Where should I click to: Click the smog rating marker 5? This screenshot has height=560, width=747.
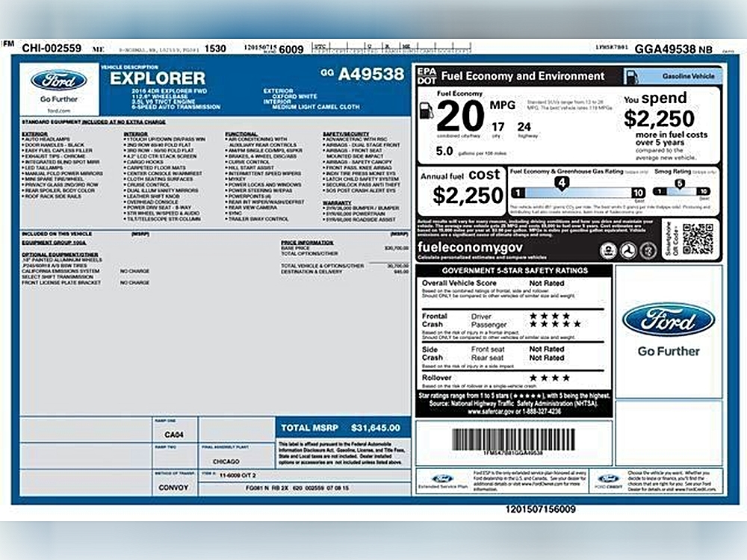680,184
